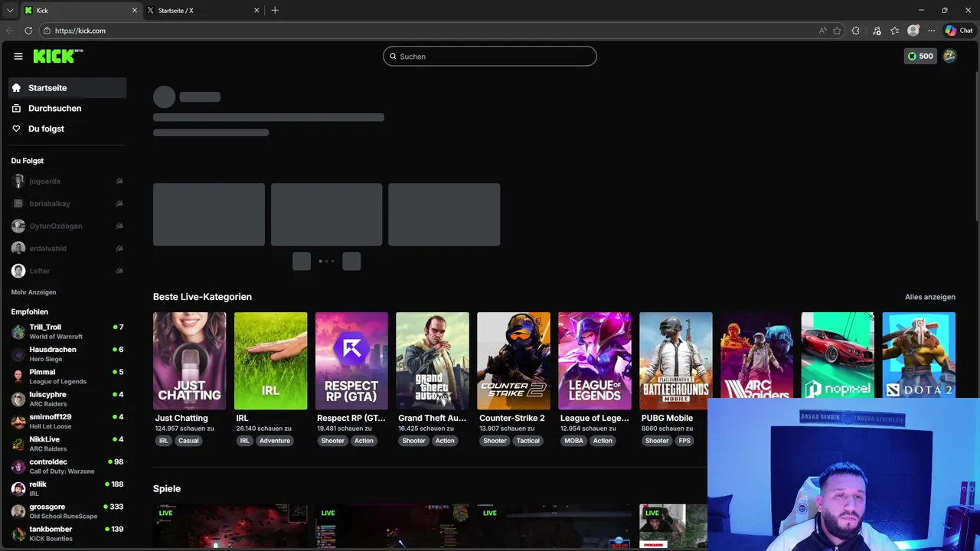Open the Copilot Chat button
Screen dimensions: 980x551
coord(959,31)
